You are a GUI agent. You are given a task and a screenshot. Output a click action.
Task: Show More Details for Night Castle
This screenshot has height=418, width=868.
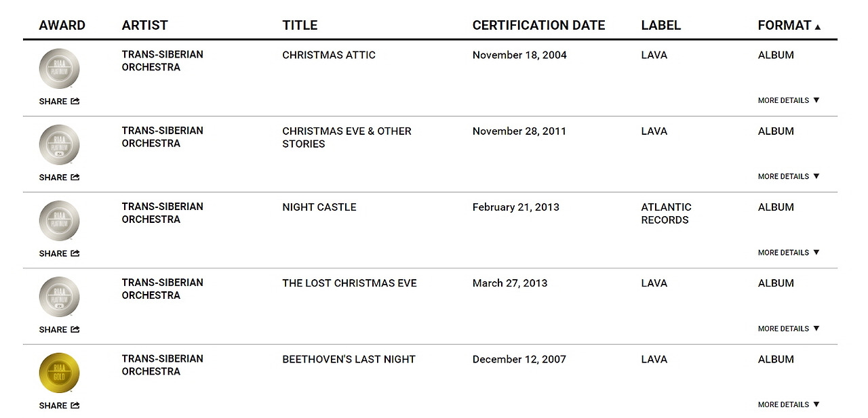pyautogui.click(x=788, y=253)
